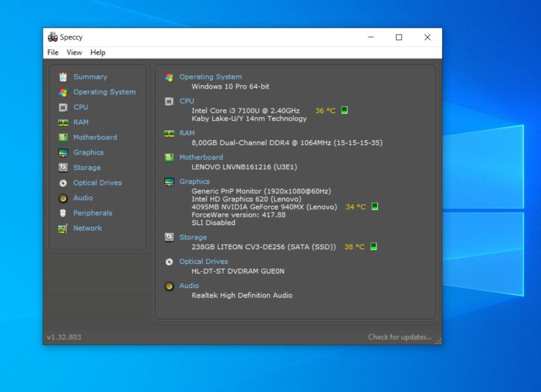Click the storage temperature value 38 °C
The height and width of the screenshot is (392, 541).
pyautogui.click(x=355, y=247)
